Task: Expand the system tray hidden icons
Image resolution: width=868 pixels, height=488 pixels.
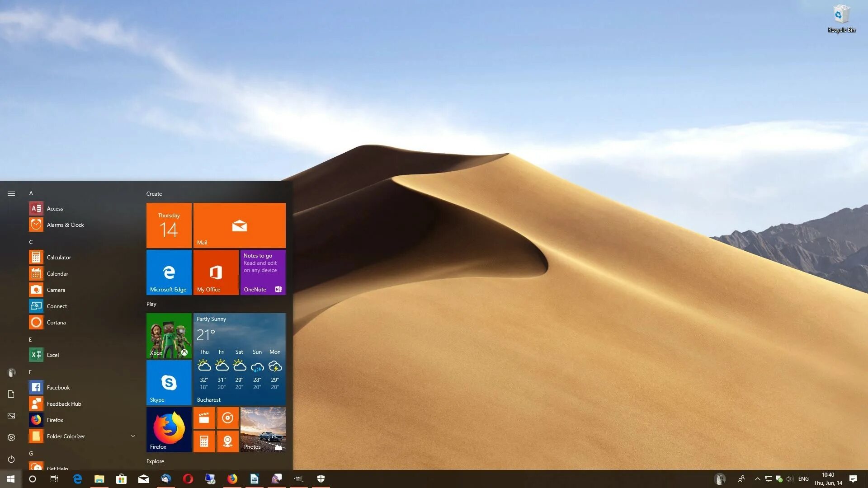Action: tap(758, 479)
